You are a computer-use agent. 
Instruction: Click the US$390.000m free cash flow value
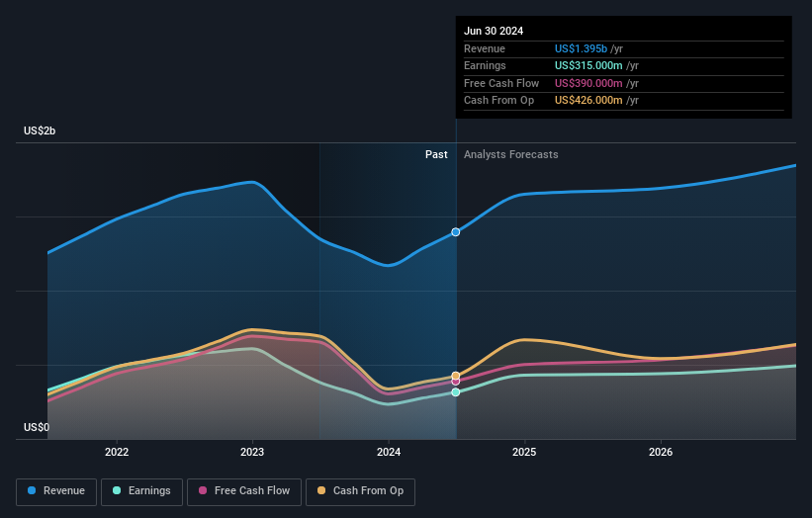[x=588, y=83]
